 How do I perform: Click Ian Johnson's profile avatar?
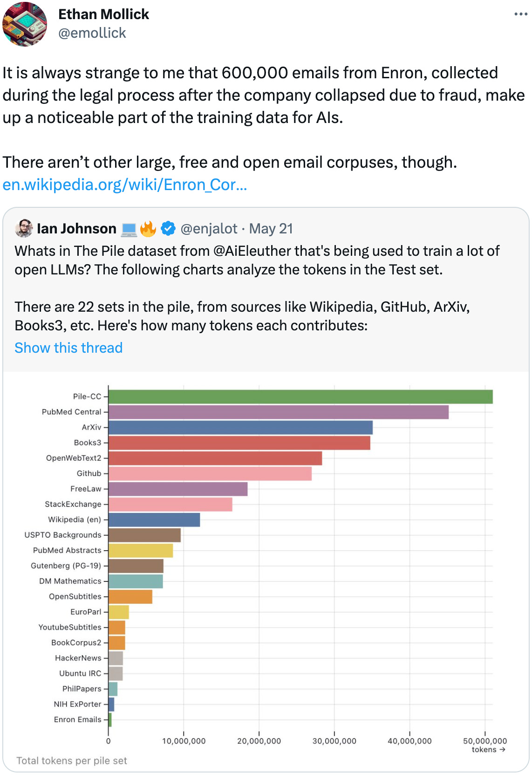click(24, 229)
